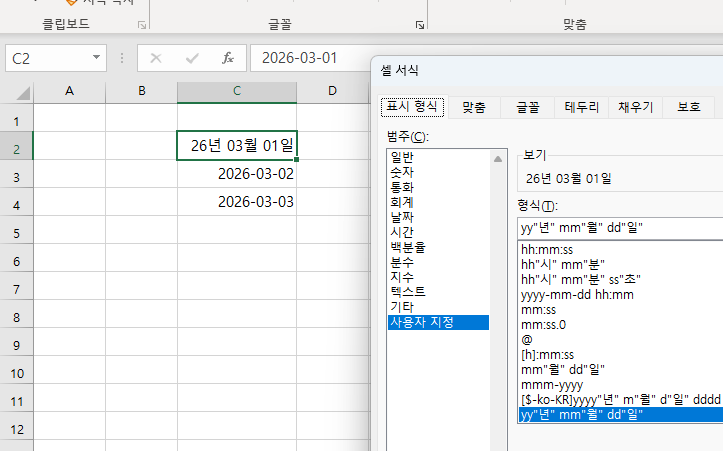The image size is (723, 451).
Task: Choose mm"월" dd"일" format
Action: (620, 370)
